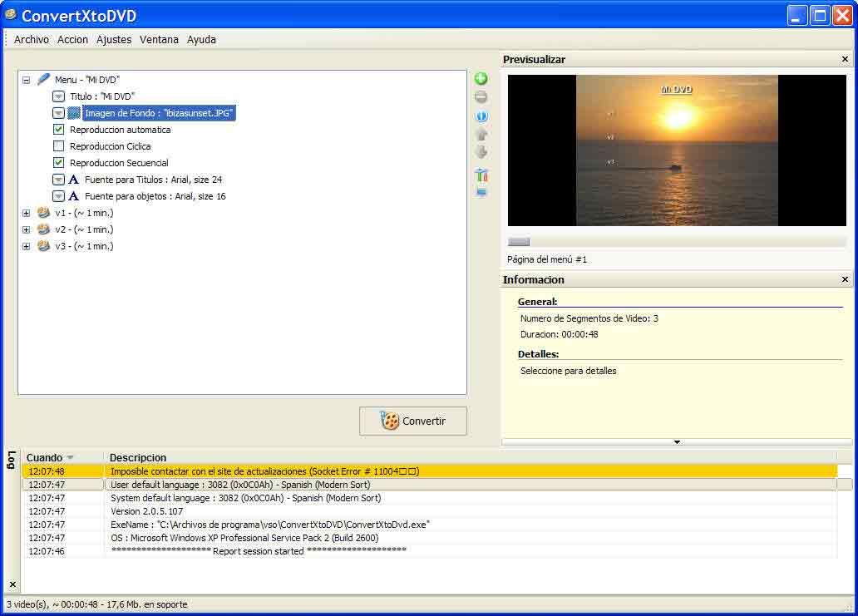Select the Titulo : "Mi DVD" row
Screen dimensions: 858x616
click(x=101, y=96)
